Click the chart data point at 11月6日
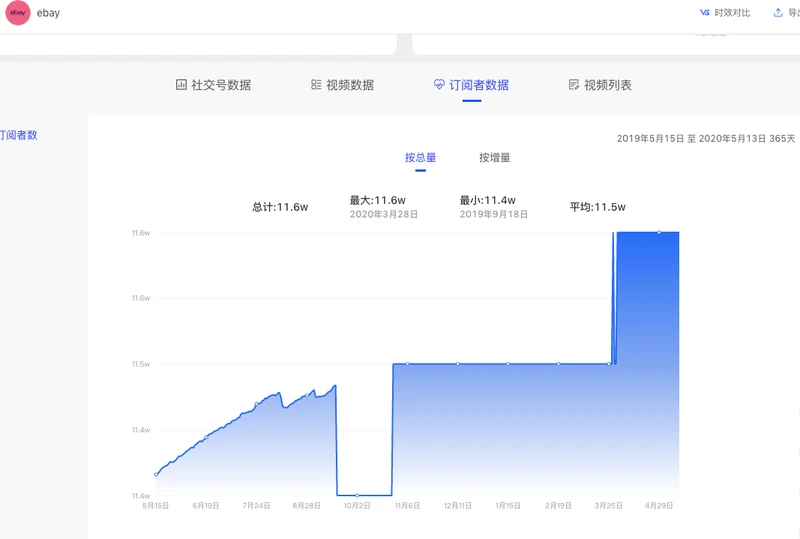800x539 pixels. coord(408,364)
